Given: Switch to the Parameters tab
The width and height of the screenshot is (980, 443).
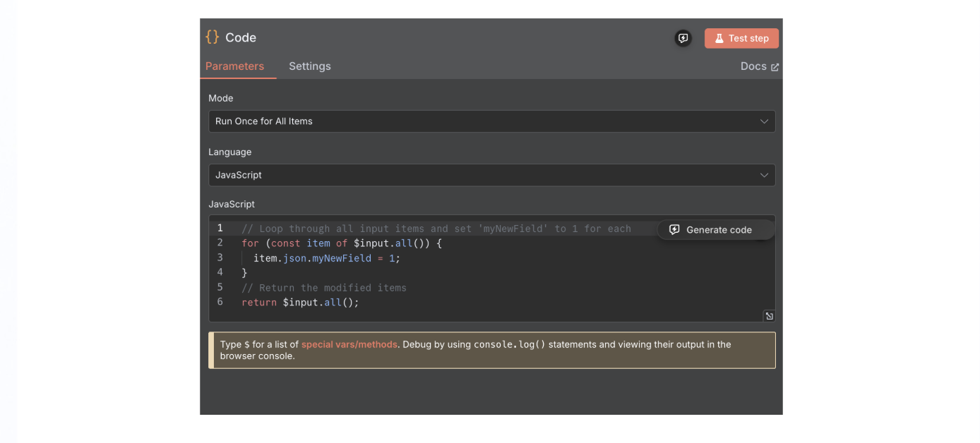Looking at the screenshot, I should (x=234, y=66).
